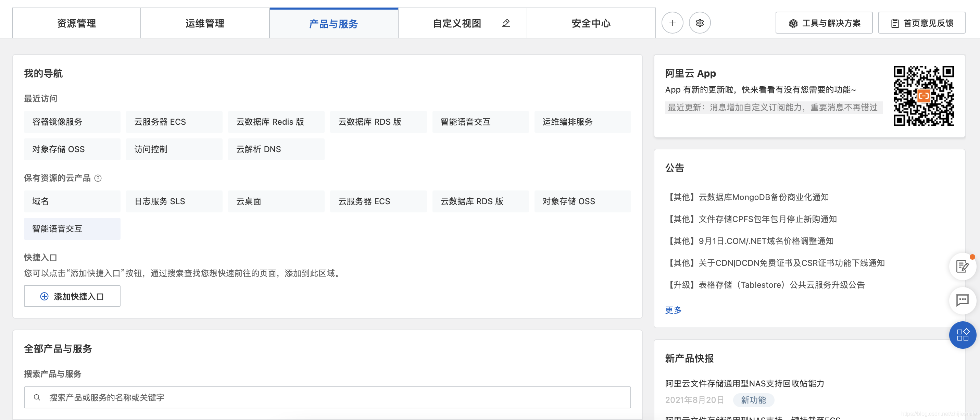980x420 pixels.
Task: Open highlighted 智能语音交互 under 保有资源的云产品
Action: click(x=72, y=228)
